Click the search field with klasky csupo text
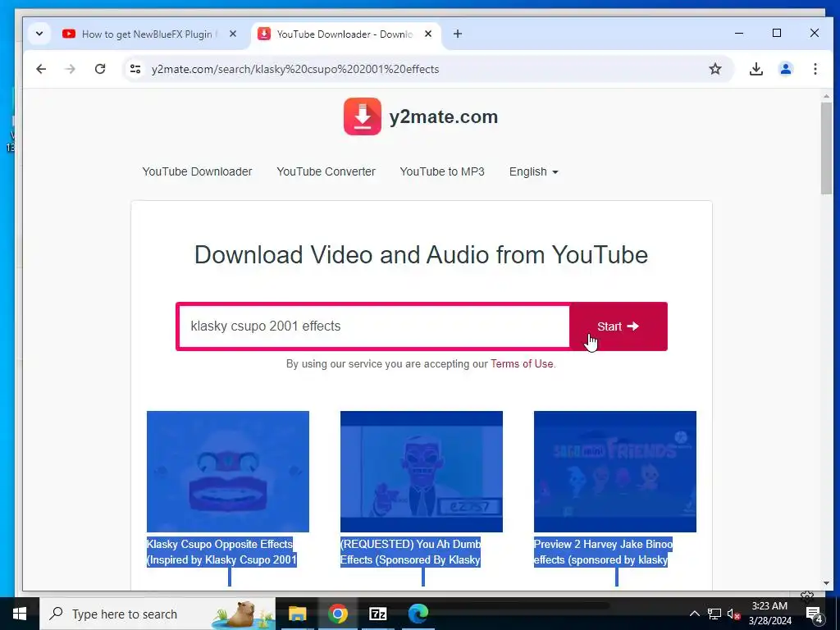The width and height of the screenshot is (840, 630). pyautogui.click(x=374, y=326)
